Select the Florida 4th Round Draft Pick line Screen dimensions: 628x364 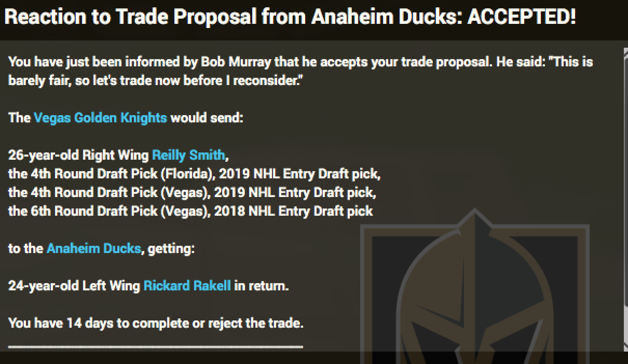coord(194,174)
